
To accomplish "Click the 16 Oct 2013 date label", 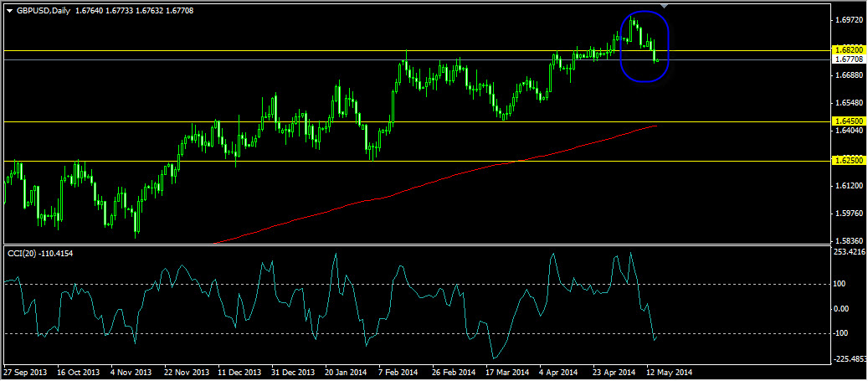I will tap(78, 372).
